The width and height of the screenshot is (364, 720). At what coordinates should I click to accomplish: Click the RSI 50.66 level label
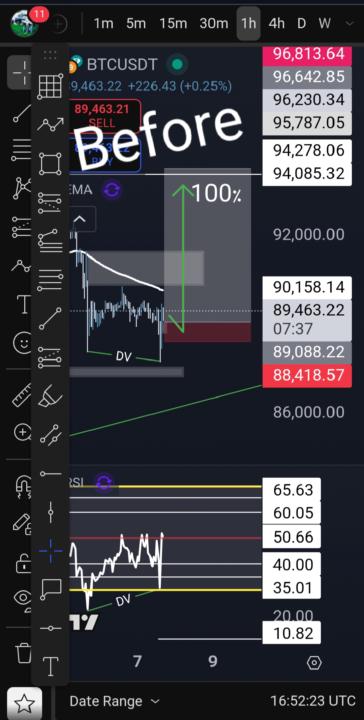pyautogui.click(x=291, y=537)
